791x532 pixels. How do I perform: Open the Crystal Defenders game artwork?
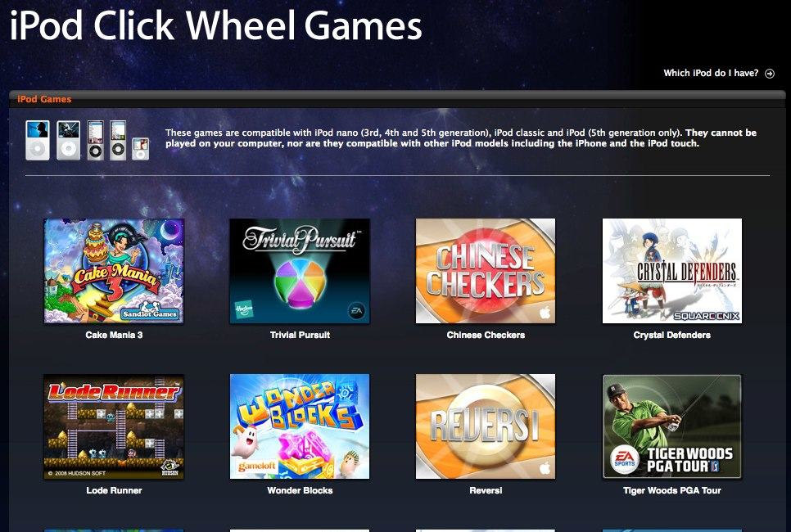pos(672,271)
